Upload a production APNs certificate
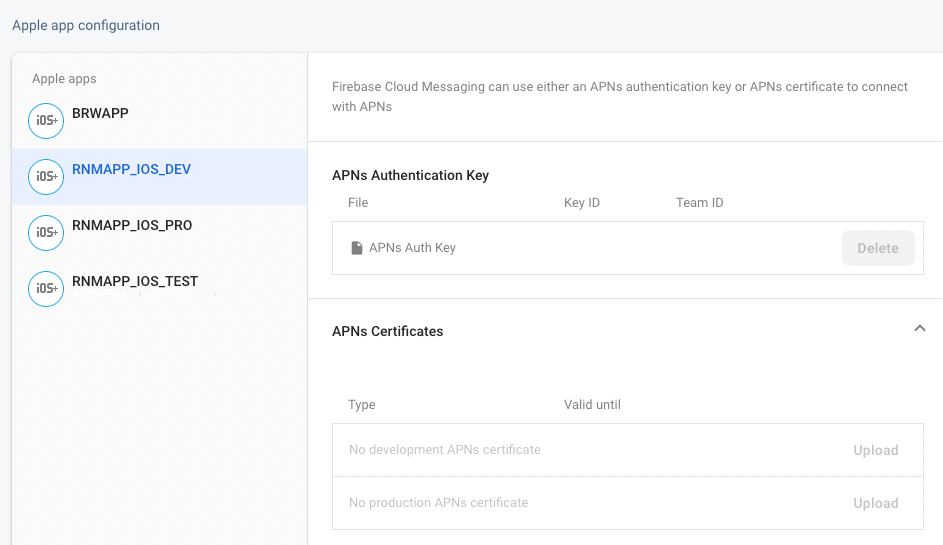Viewport: 943px width, 545px height. click(875, 503)
